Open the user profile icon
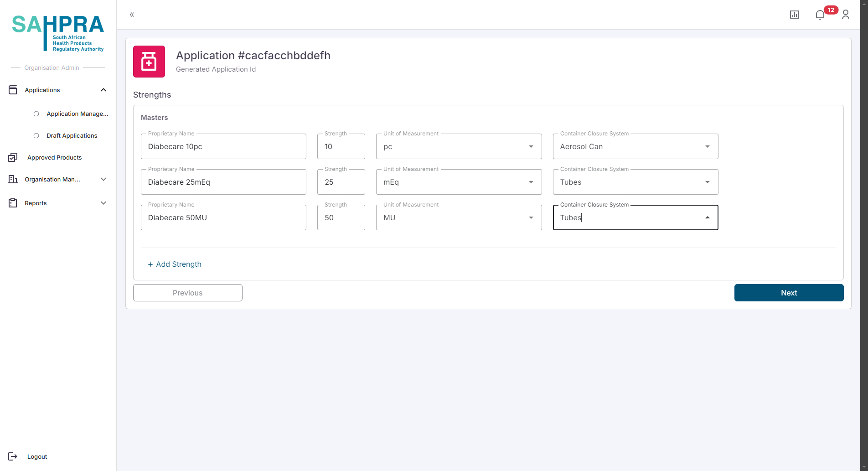The height and width of the screenshot is (471, 868). pyautogui.click(x=845, y=15)
